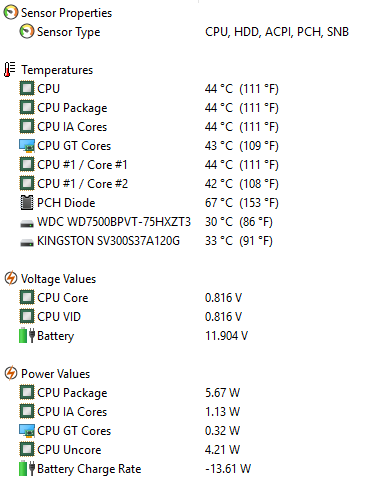Viewport: 367px width, 484px height.
Task: Click the Voltage Values lightning icon
Action: pos(10,278)
